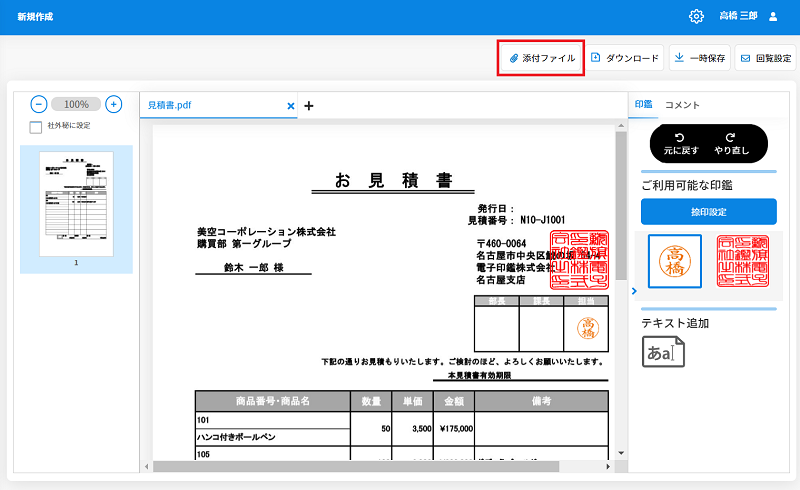This screenshot has height=490, width=800.
Task: Select page 1 thumbnail
Action: [77, 204]
